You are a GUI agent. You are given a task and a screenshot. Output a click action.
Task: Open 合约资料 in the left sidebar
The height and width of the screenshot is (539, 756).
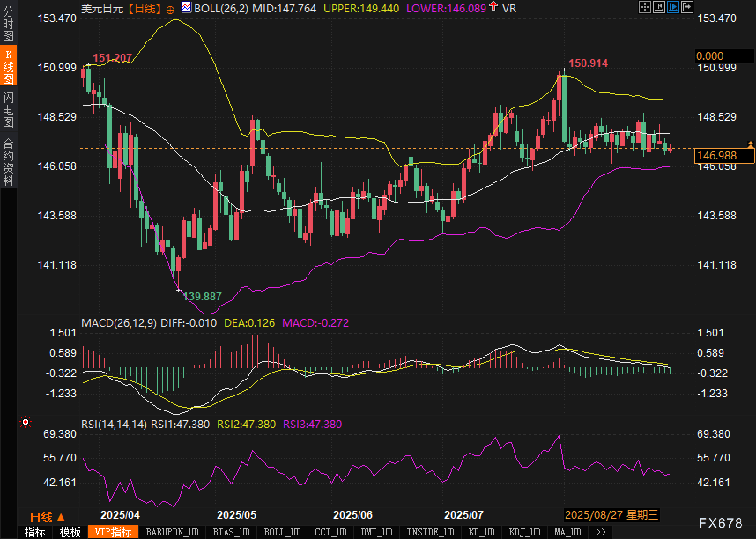8,162
